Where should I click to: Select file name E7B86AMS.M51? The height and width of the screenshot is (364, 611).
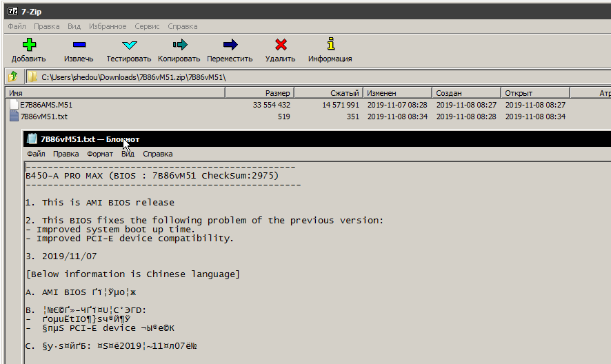pyautogui.click(x=46, y=105)
